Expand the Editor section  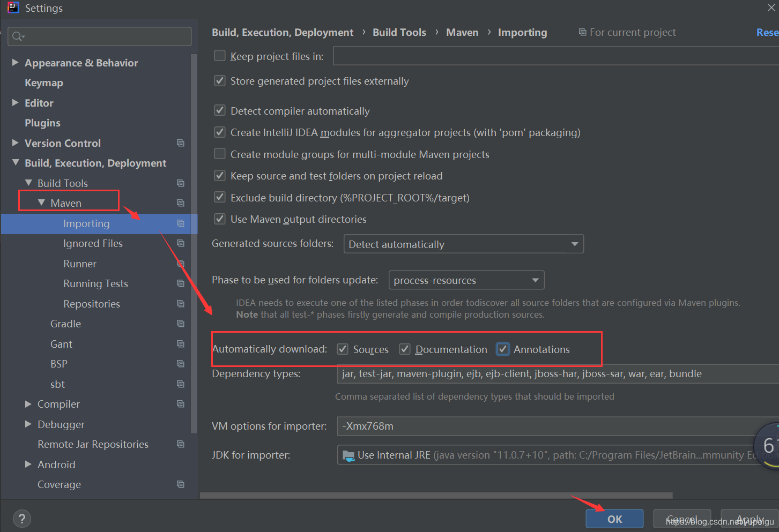16,103
